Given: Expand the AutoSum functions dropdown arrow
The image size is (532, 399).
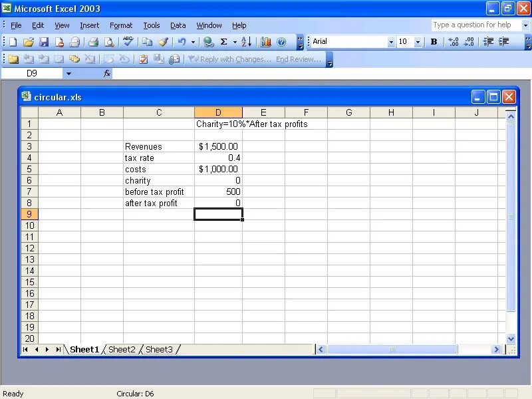Looking at the screenshot, I should [x=235, y=42].
